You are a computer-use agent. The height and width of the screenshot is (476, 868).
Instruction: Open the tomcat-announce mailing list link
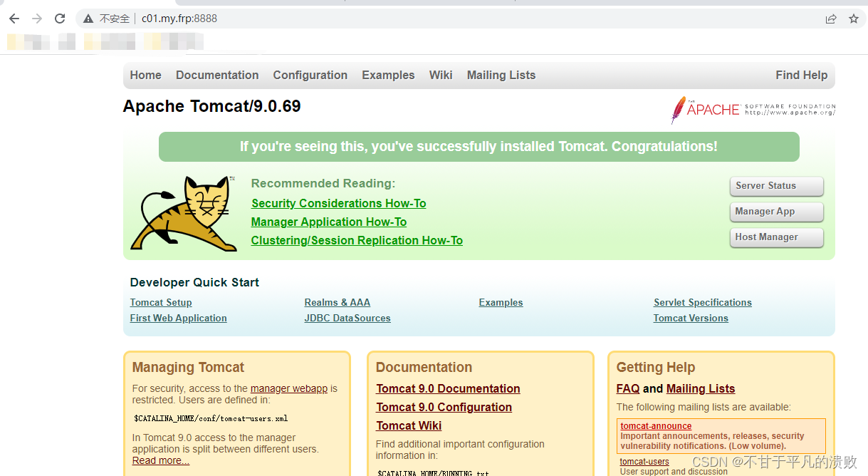click(x=656, y=426)
